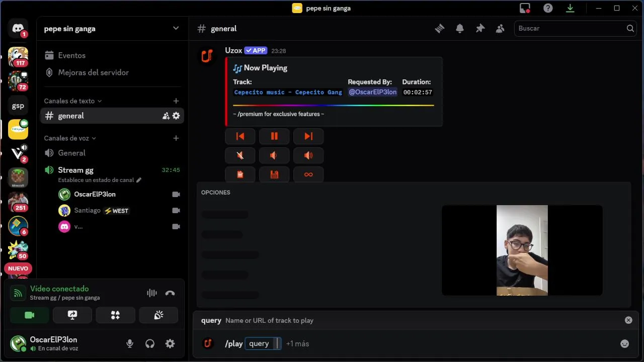Open the Minecraft server icon
Viewport: 644px width, 362px height.
(x=18, y=177)
